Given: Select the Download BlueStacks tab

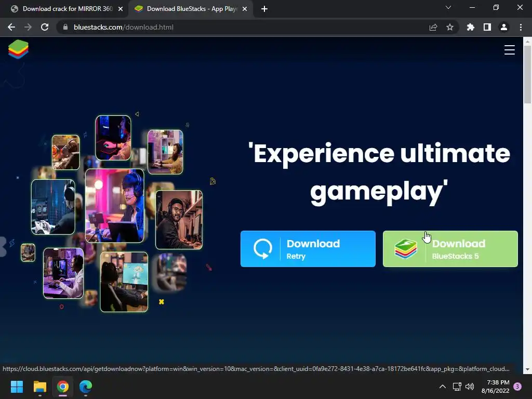Looking at the screenshot, I should click(x=190, y=9).
